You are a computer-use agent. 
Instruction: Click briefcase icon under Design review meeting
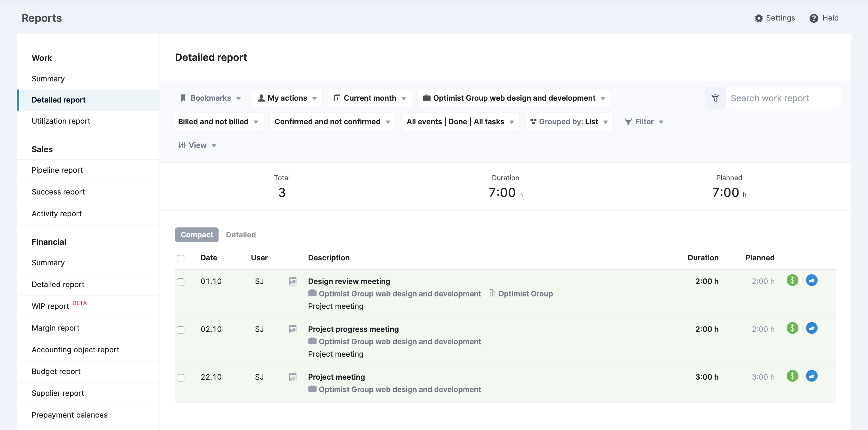(312, 293)
